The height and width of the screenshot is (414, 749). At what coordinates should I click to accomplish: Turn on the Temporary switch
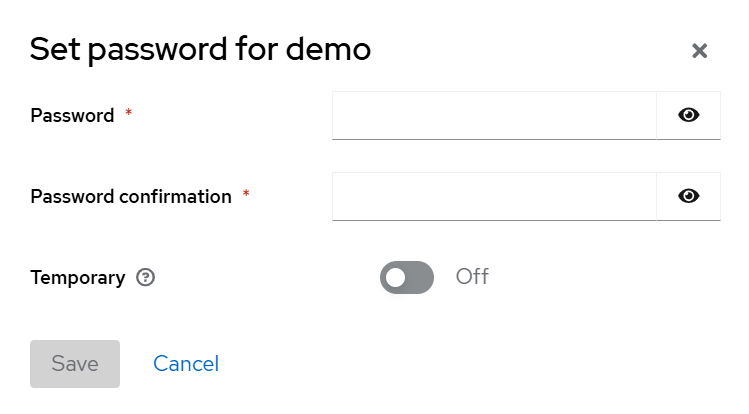[407, 277]
